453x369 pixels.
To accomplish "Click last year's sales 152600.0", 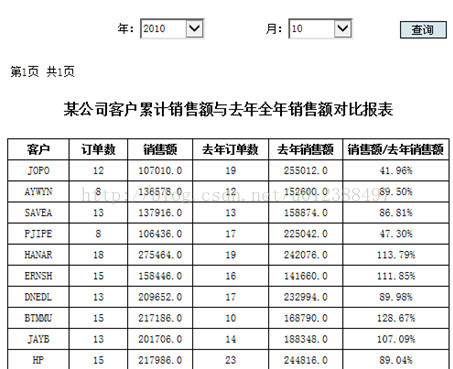I will click(x=306, y=192).
